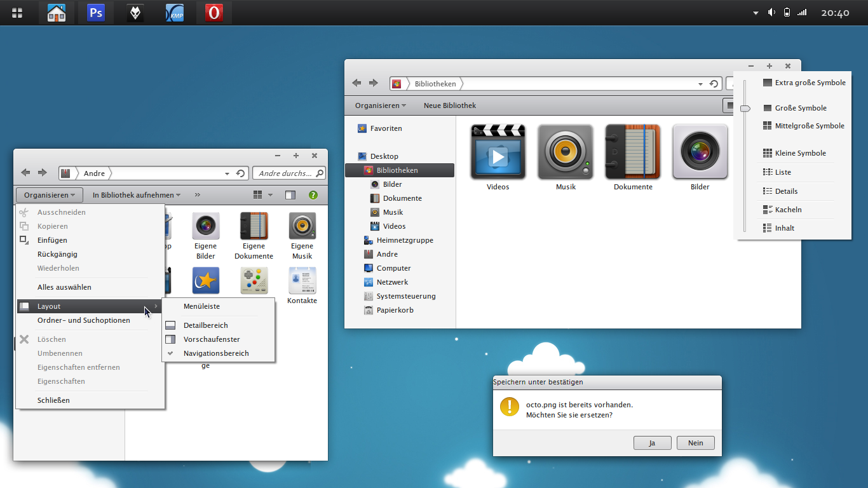Screen dimensions: 868x488
Task: Click the clock showing 20:40
Action: click(835, 13)
